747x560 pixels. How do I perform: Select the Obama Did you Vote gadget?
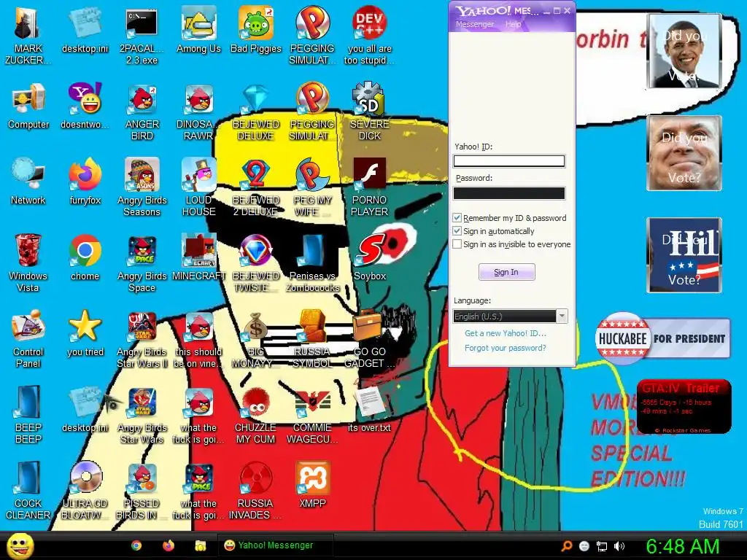click(684, 51)
